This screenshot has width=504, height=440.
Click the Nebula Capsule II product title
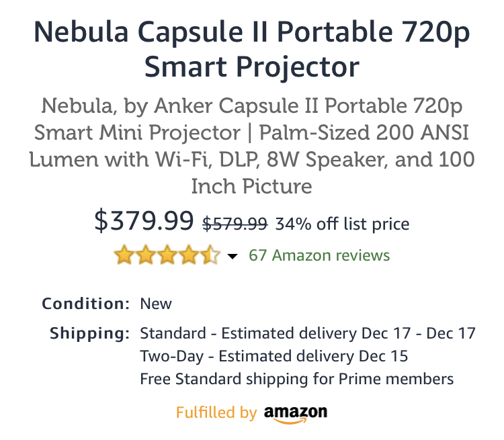(252, 48)
